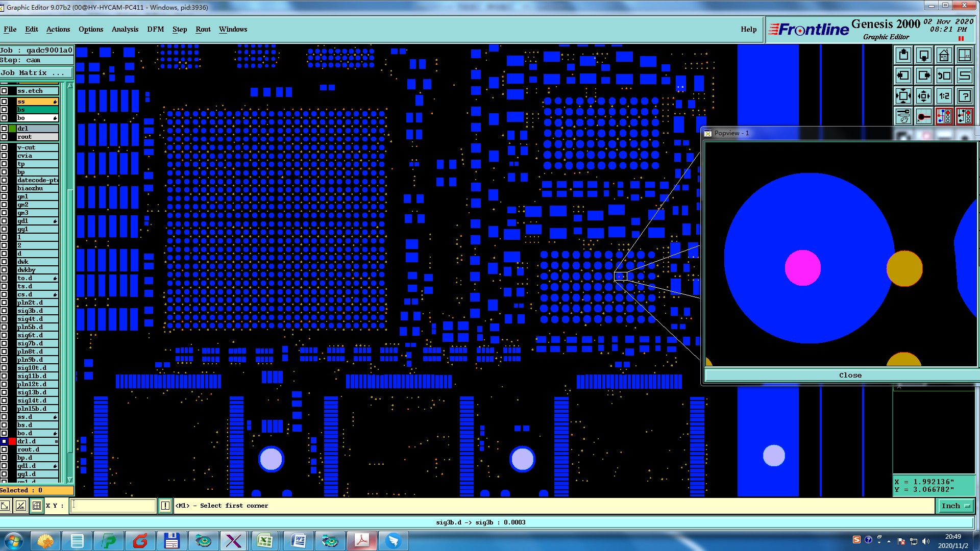Click the 1:2 zoom scale icon

coord(944,96)
